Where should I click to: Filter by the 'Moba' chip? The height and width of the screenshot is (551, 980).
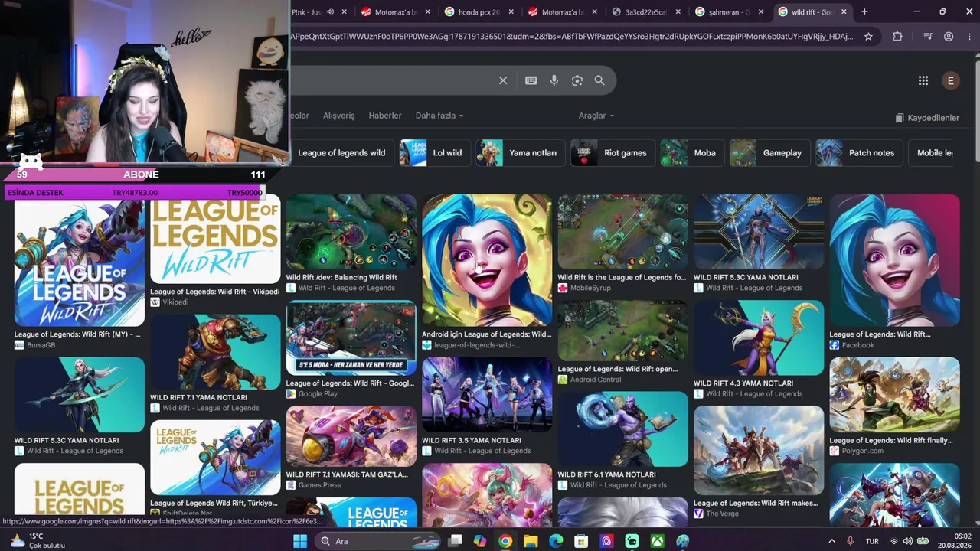(x=692, y=153)
